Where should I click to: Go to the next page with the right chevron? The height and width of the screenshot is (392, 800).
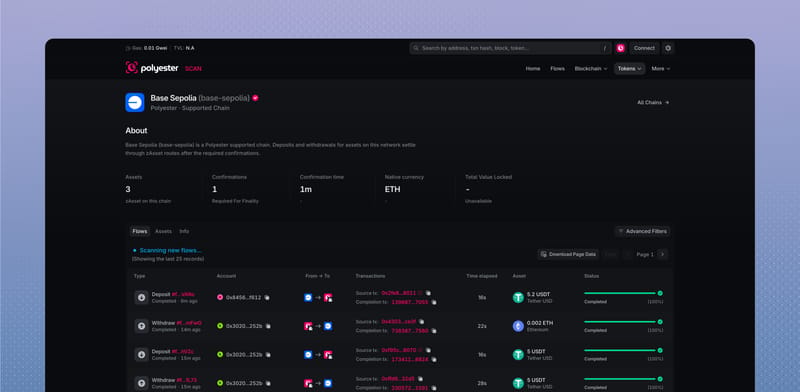click(662, 254)
